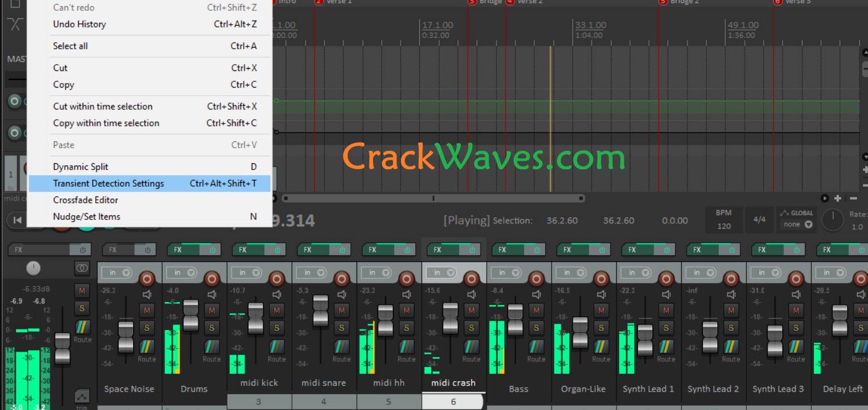Screen dimensions: 868x410
Task: Click the midi crash volume fader
Action: (x=451, y=318)
